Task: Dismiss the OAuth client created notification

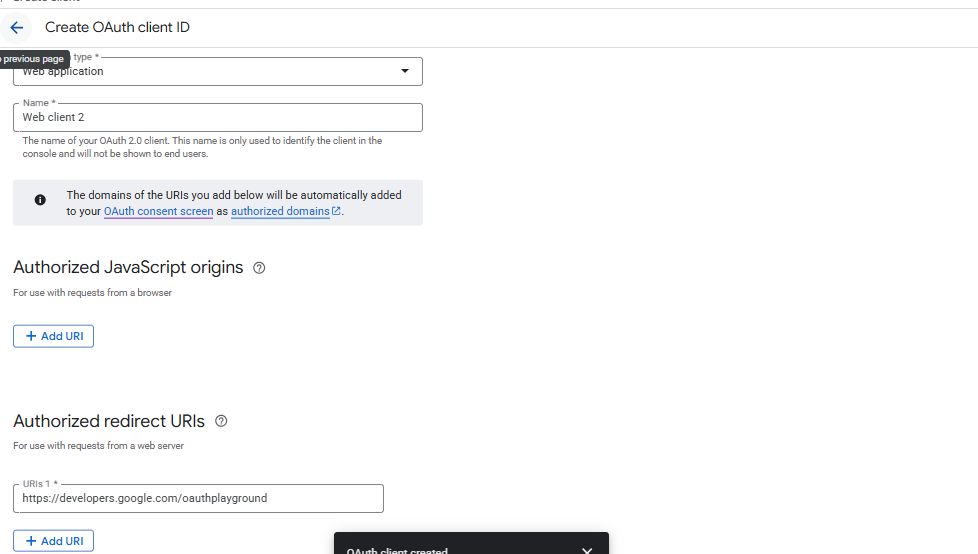Action: pyautogui.click(x=587, y=549)
